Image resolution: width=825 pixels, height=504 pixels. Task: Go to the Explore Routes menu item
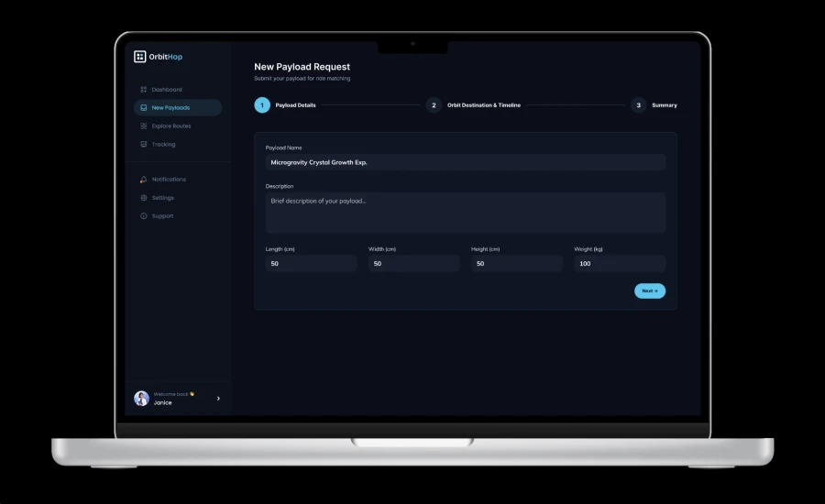pyautogui.click(x=178, y=126)
